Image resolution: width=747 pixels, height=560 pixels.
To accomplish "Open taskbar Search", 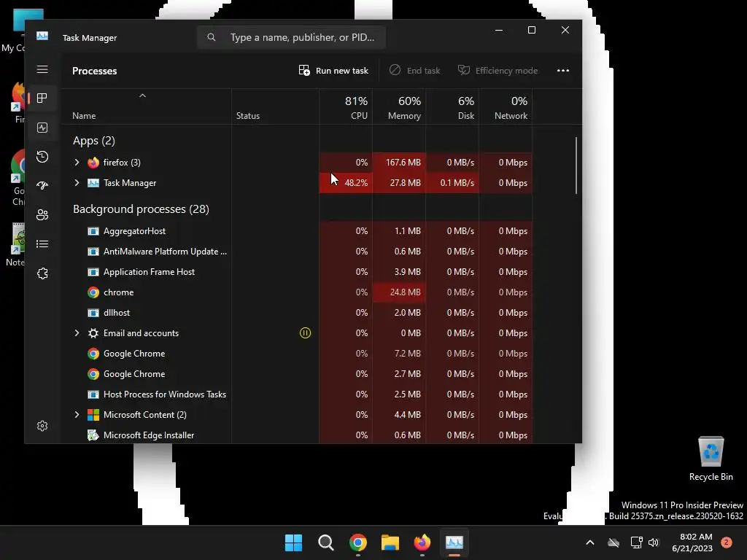I will coord(326,542).
